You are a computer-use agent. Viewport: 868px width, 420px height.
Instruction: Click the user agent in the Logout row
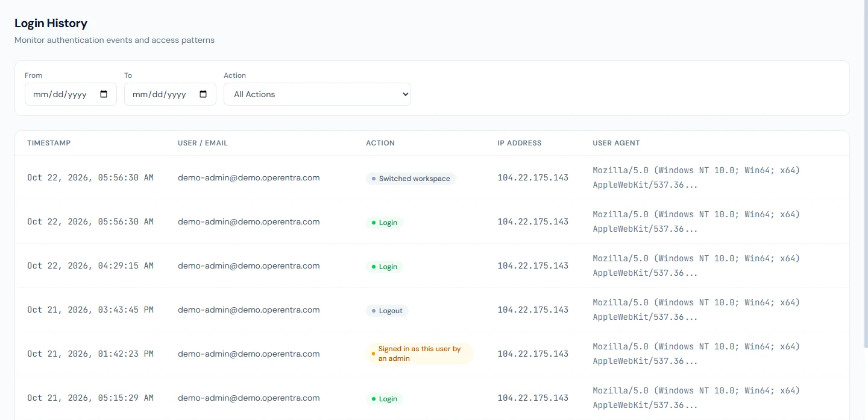tap(696, 310)
